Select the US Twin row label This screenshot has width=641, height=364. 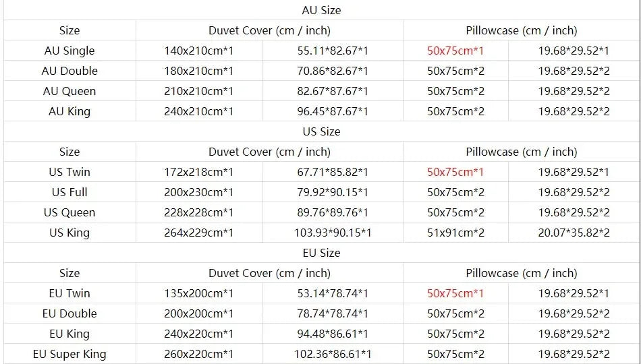click(69, 172)
